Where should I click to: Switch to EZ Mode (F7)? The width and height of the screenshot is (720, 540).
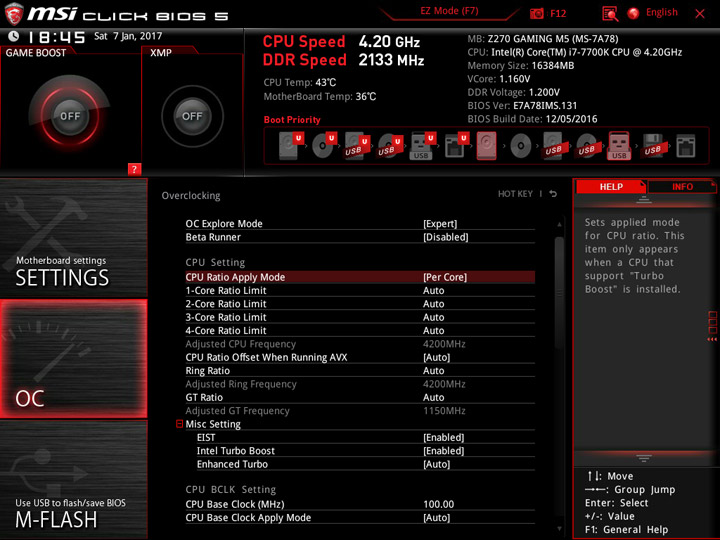pyautogui.click(x=449, y=11)
